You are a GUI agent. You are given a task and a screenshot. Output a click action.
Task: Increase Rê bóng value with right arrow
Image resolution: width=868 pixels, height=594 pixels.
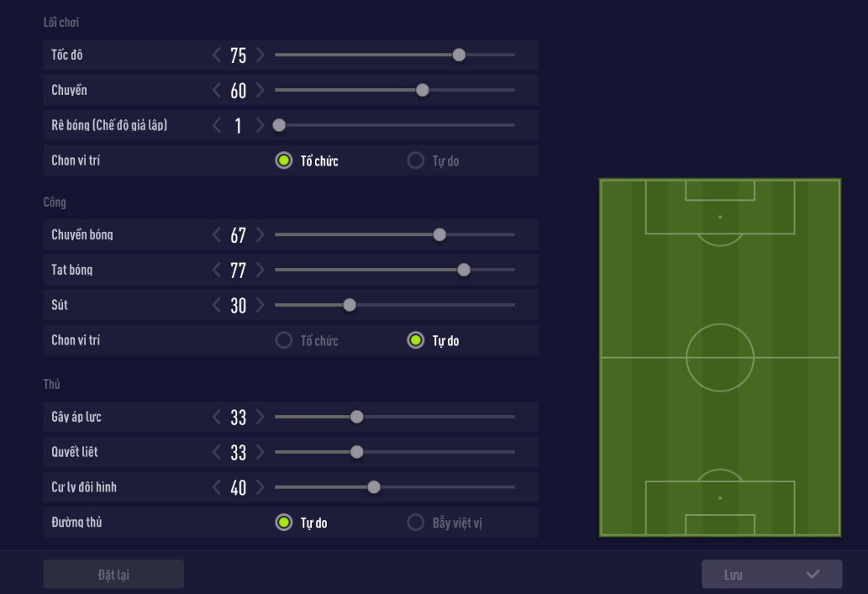click(260, 126)
